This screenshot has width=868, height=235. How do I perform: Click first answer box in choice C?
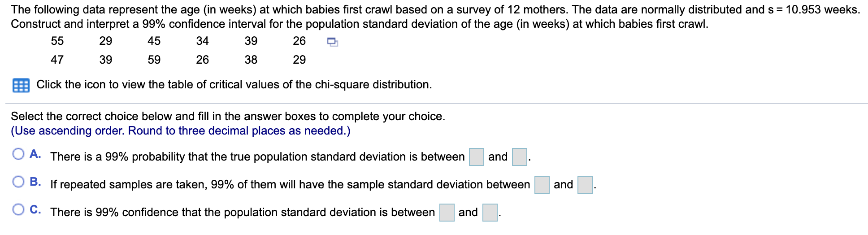tap(447, 213)
